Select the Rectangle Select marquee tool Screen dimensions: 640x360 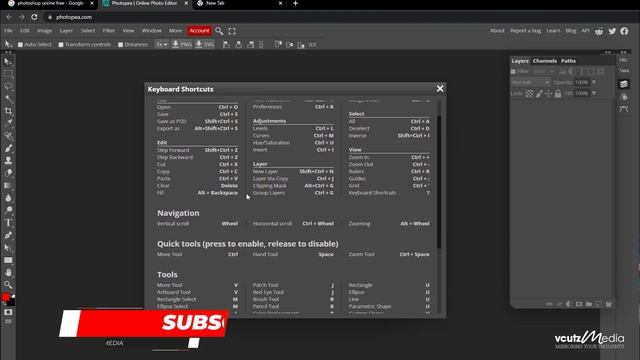8,74
